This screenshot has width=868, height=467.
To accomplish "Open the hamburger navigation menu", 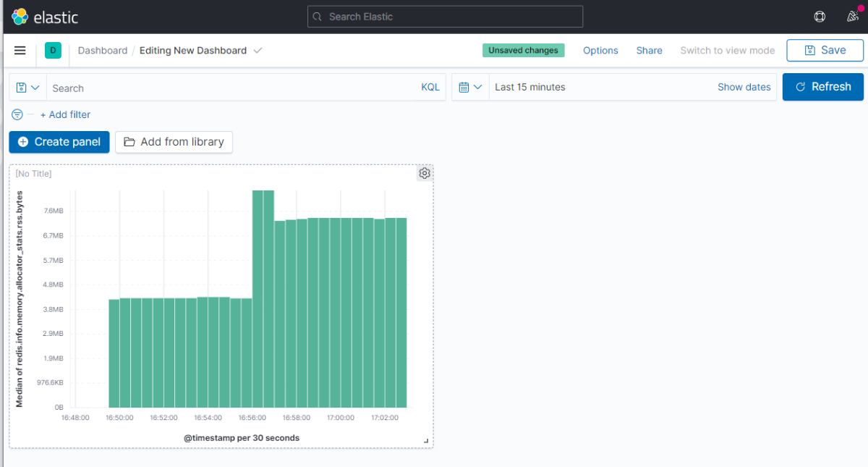I will click(20, 51).
